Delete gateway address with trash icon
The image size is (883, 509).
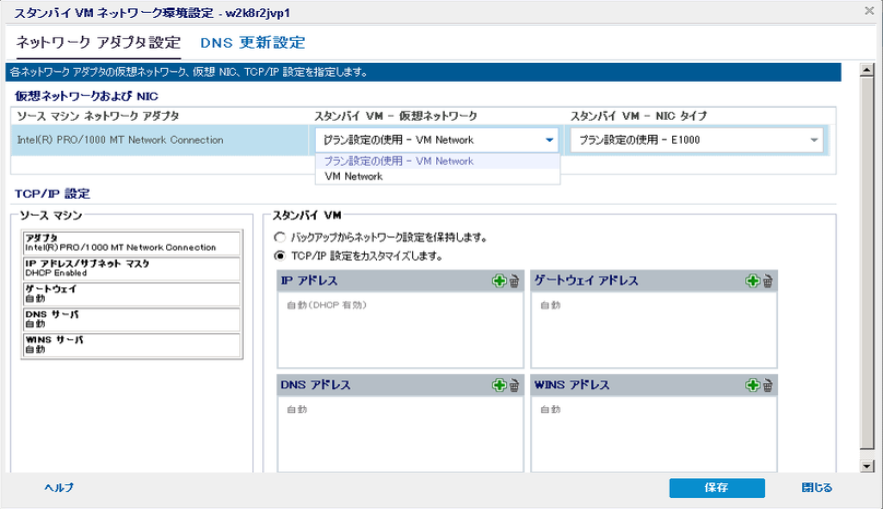(x=768, y=280)
